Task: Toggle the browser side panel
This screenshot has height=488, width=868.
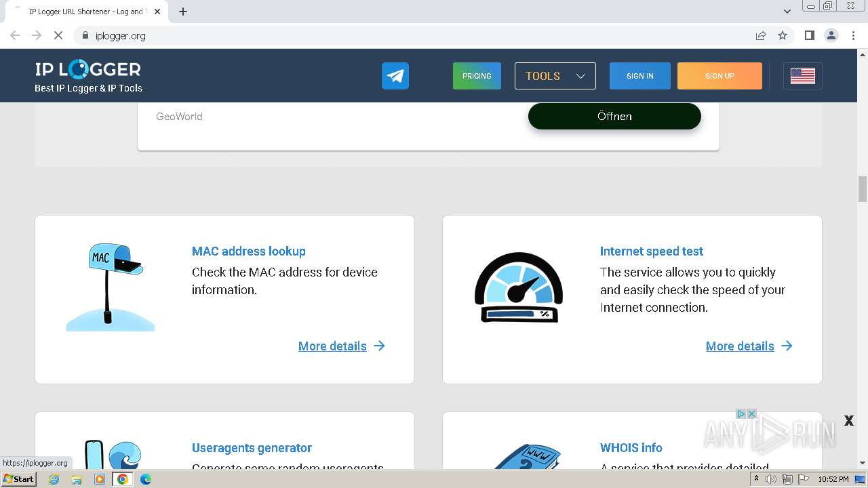Action: (x=809, y=35)
